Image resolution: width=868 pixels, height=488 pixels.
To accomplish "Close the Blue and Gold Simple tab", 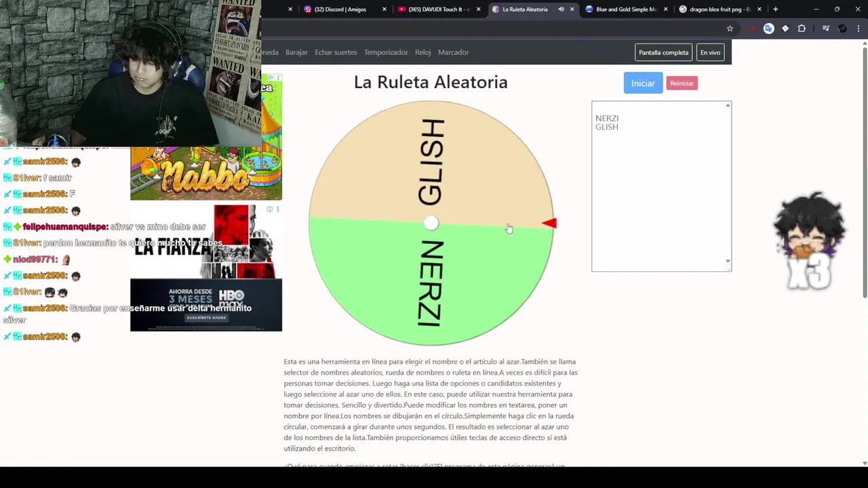I will [665, 9].
